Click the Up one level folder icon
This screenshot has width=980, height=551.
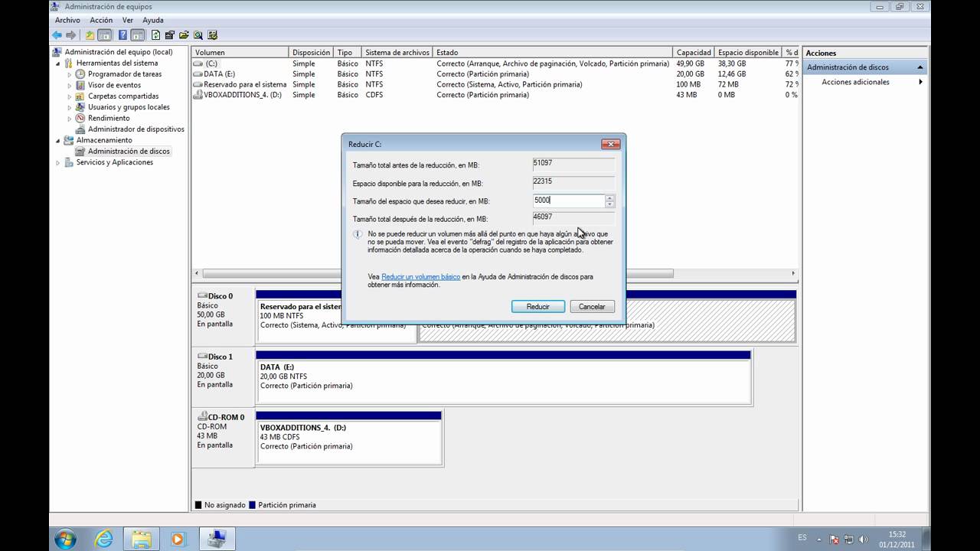90,35
